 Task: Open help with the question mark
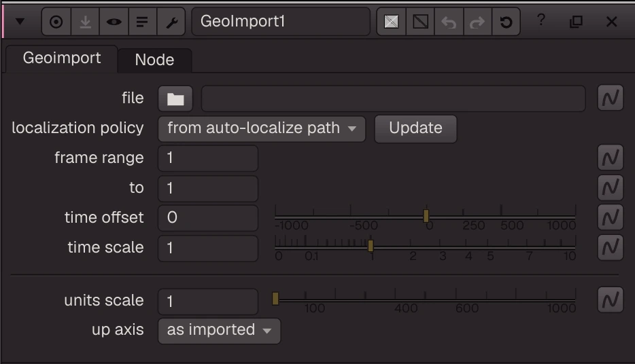(541, 20)
